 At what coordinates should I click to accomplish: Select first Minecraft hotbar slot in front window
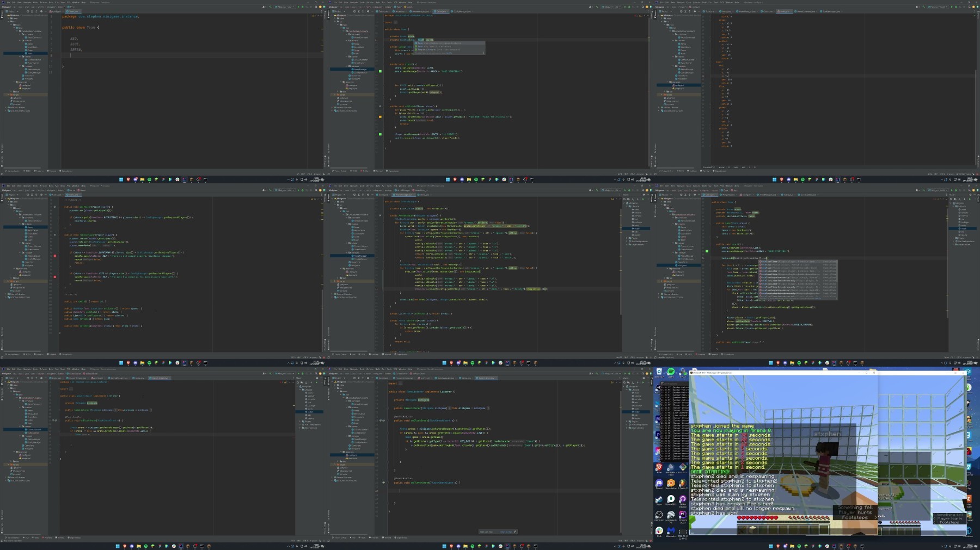click(742, 529)
